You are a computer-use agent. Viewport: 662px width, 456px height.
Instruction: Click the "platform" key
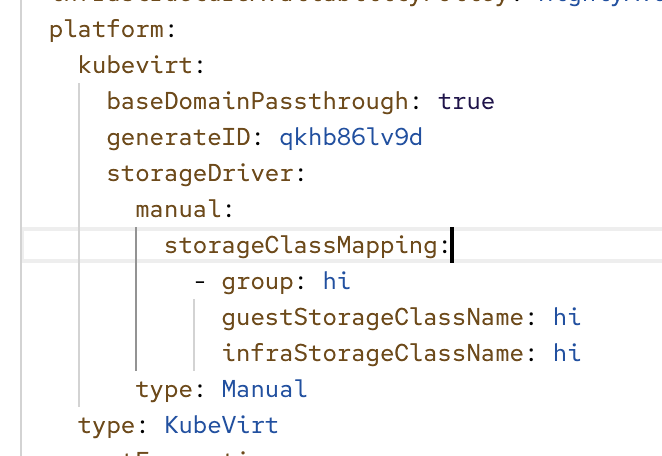[99, 29]
